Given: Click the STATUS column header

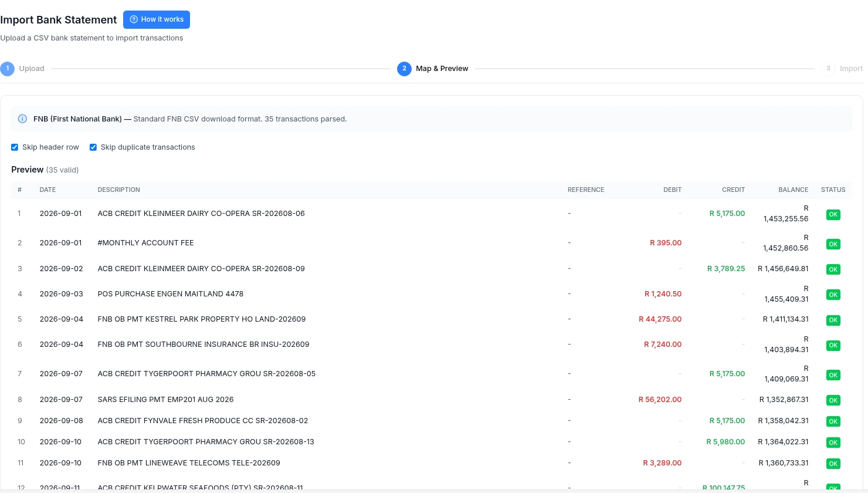Looking at the screenshot, I should [x=833, y=190].
